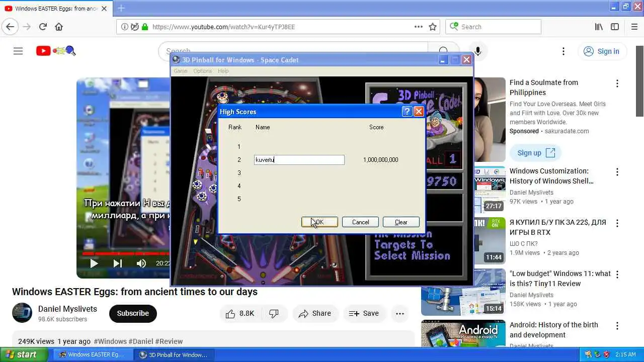The height and width of the screenshot is (362, 644).
Task: Open more actions menu below the video
Action: point(400,314)
